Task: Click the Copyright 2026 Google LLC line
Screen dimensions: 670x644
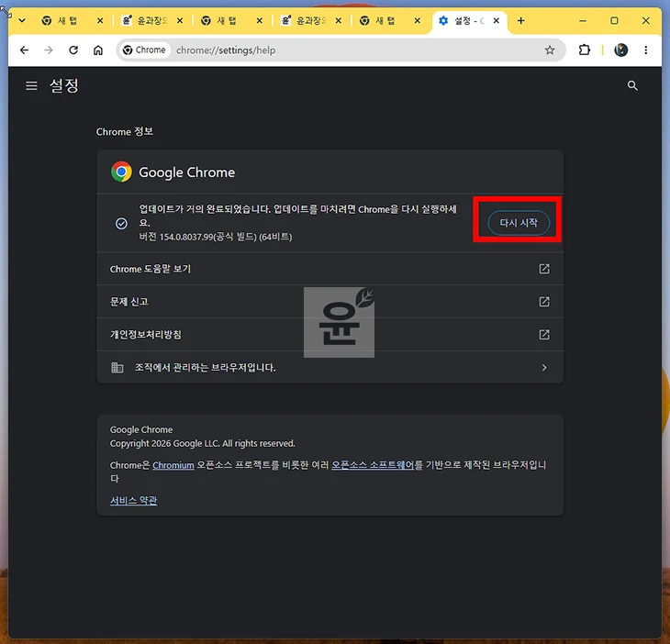Action: point(203,443)
